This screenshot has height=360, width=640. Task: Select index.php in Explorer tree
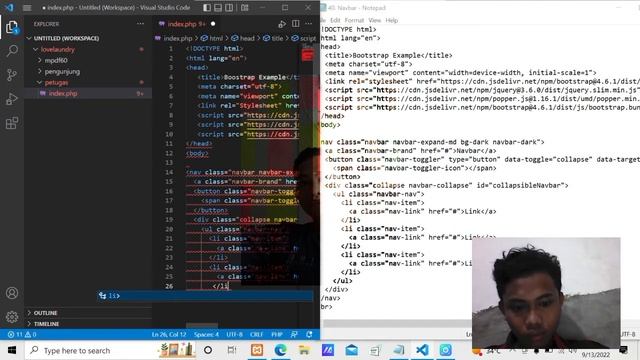click(x=88, y=93)
